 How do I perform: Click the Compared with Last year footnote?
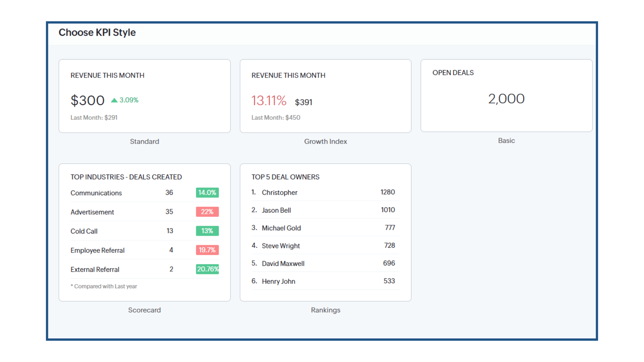[104, 286]
